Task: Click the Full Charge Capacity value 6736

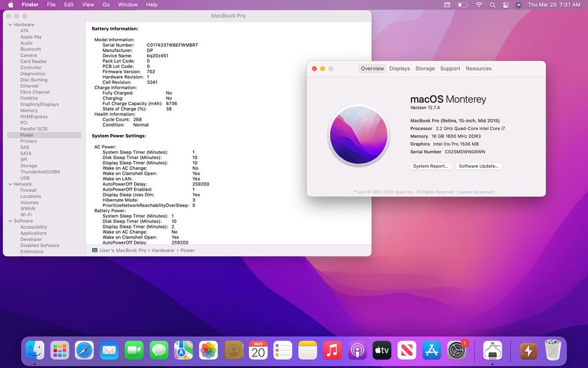Action: coord(171,104)
